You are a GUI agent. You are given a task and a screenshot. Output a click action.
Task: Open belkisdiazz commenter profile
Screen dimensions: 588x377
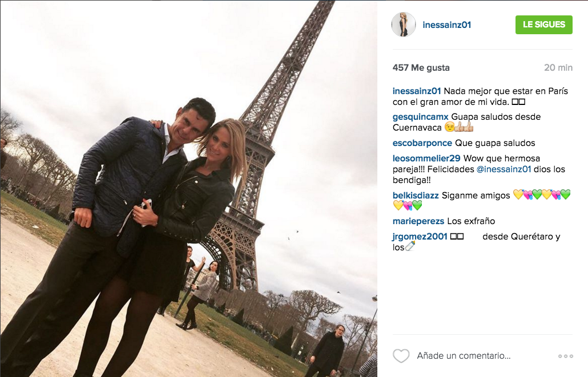(x=416, y=196)
